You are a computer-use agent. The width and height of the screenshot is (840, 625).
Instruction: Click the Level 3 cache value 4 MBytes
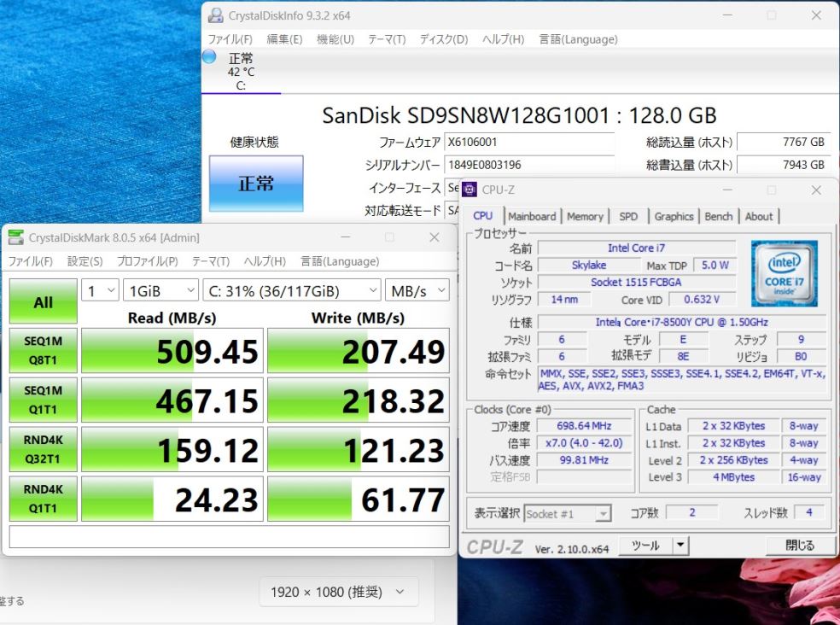click(x=733, y=476)
